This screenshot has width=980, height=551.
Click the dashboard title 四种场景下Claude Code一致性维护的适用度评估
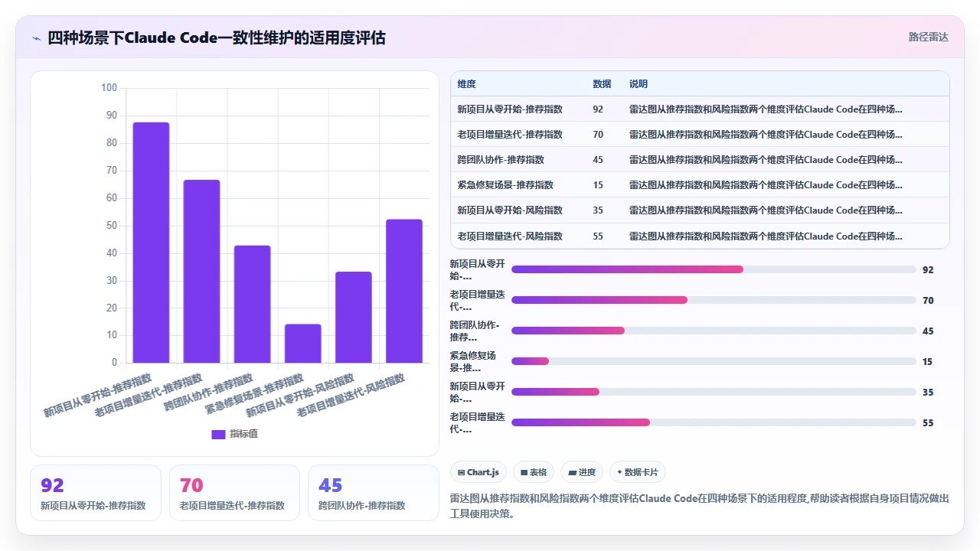click(x=217, y=37)
